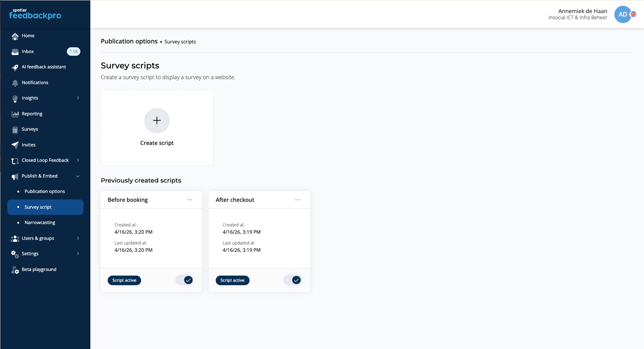Click Publication options breadcrumb
The width and height of the screenshot is (644, 349).
(129, 41)
